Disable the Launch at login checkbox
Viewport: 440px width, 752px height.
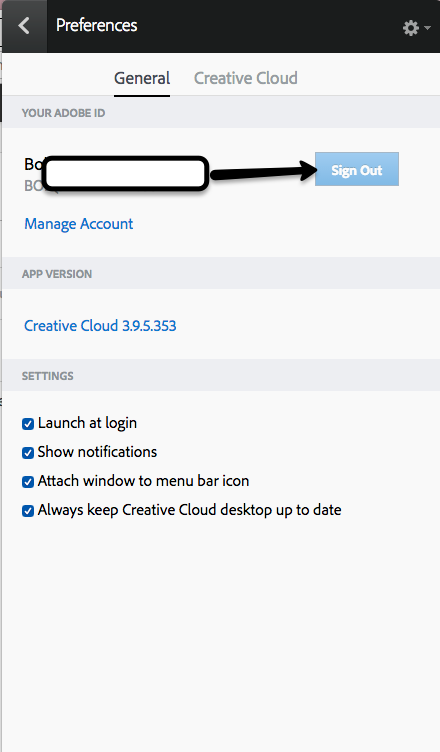[x=28, y=424]
